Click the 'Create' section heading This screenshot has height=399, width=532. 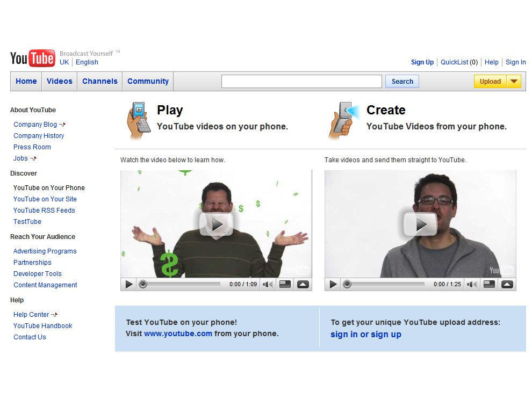pos(386,110)
